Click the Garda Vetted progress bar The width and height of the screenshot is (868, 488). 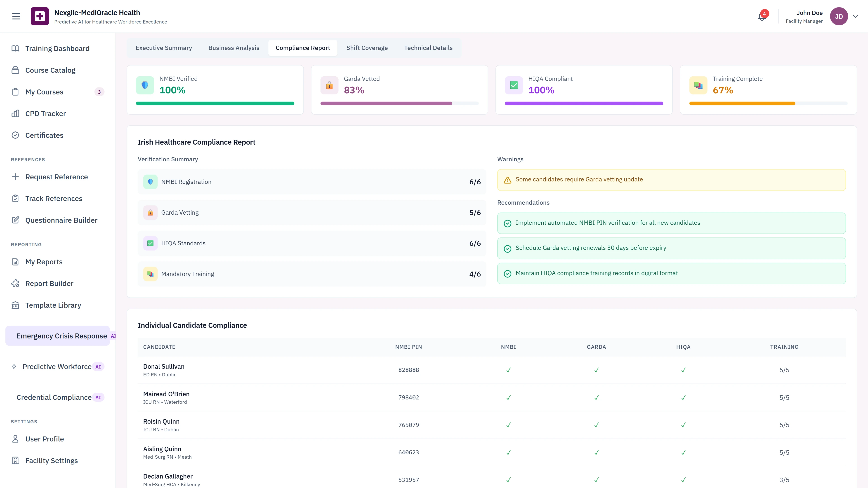(x=399, y=103)
